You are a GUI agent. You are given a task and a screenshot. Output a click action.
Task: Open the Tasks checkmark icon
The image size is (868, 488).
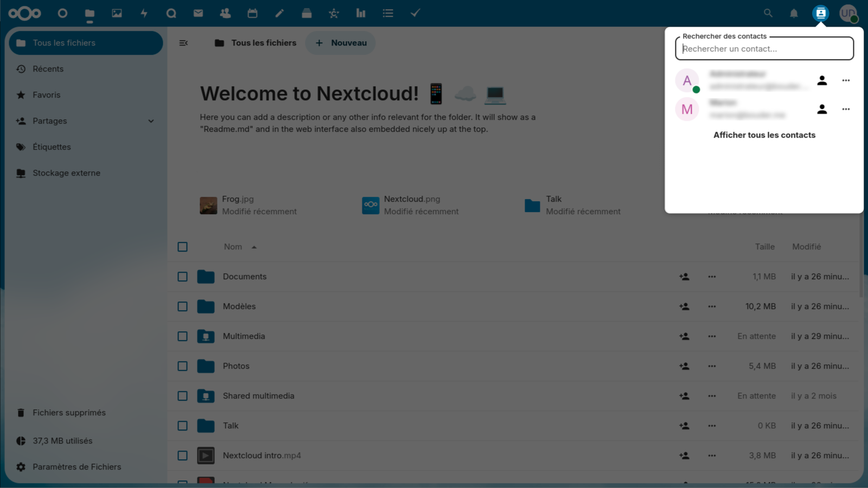[x=415, y=13]
